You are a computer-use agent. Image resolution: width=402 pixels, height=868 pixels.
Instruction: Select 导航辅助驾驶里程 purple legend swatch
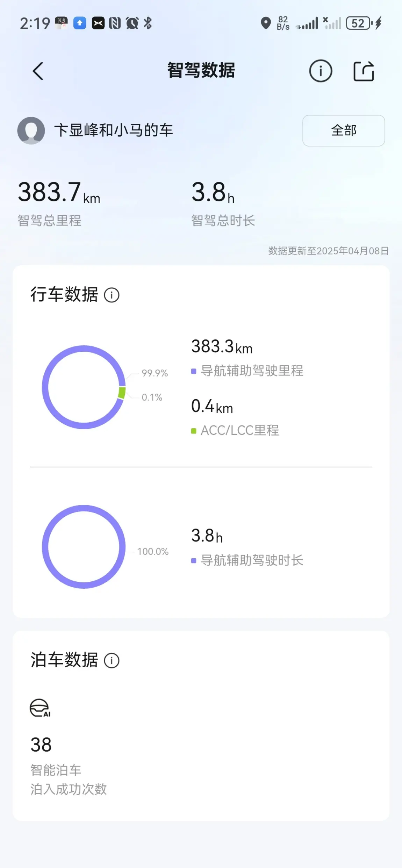pos(194,371)
